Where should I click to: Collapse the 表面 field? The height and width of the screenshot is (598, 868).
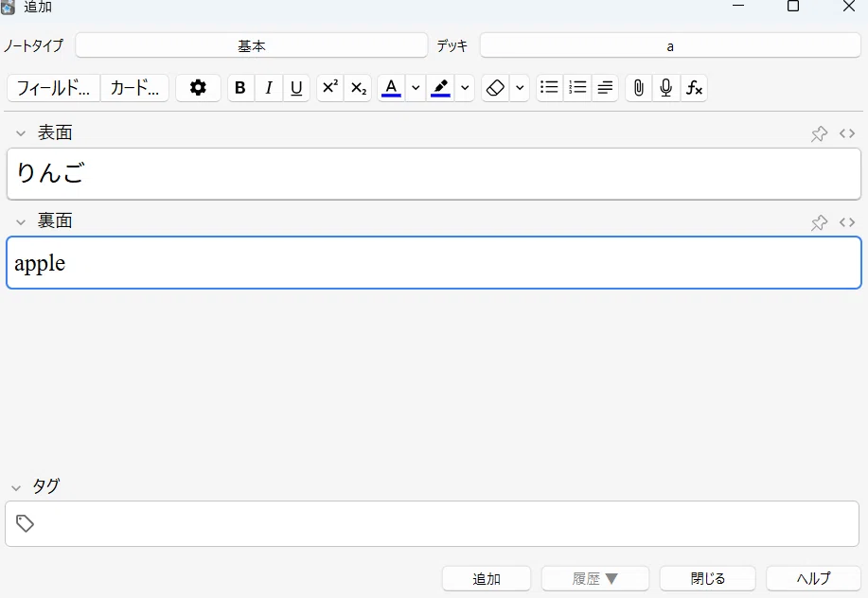21,133
